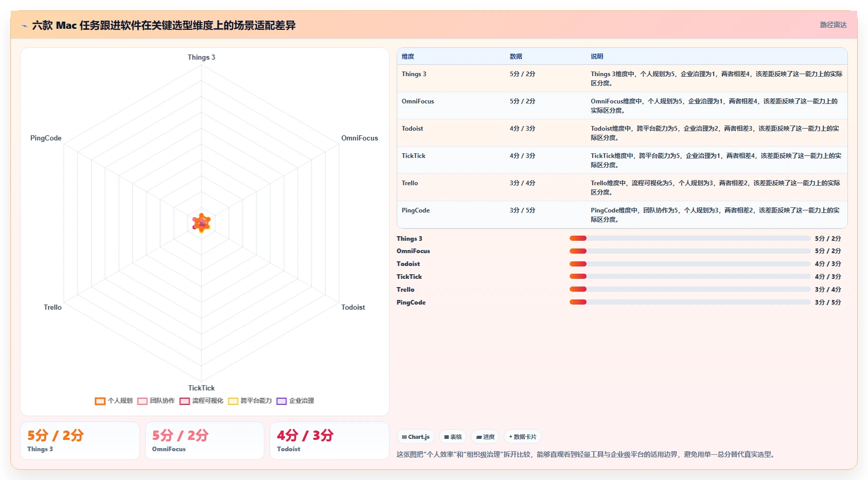868x480 pixels.
Task: Click the 维度 column header
Action: [x=408, y=57]
